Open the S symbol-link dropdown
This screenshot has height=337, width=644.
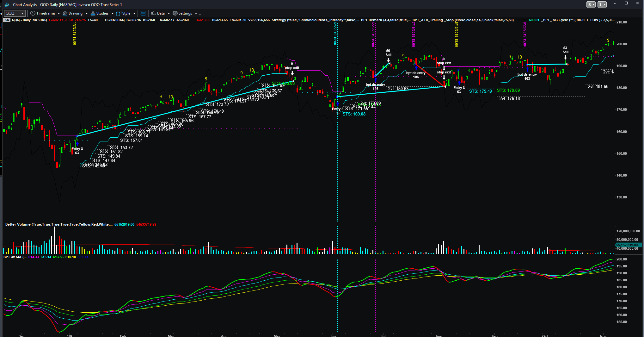[x=591, y=4]
